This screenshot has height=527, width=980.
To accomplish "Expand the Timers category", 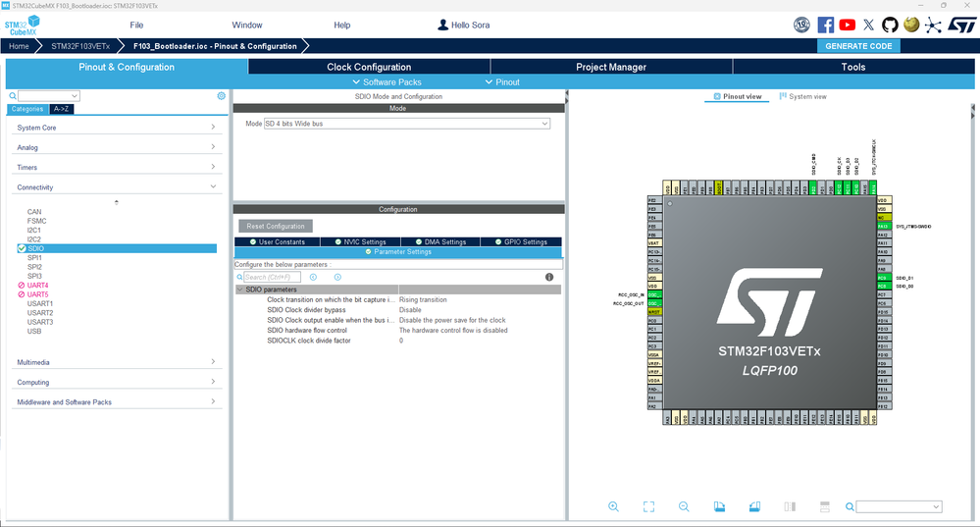I will click(x=117, y=168).
